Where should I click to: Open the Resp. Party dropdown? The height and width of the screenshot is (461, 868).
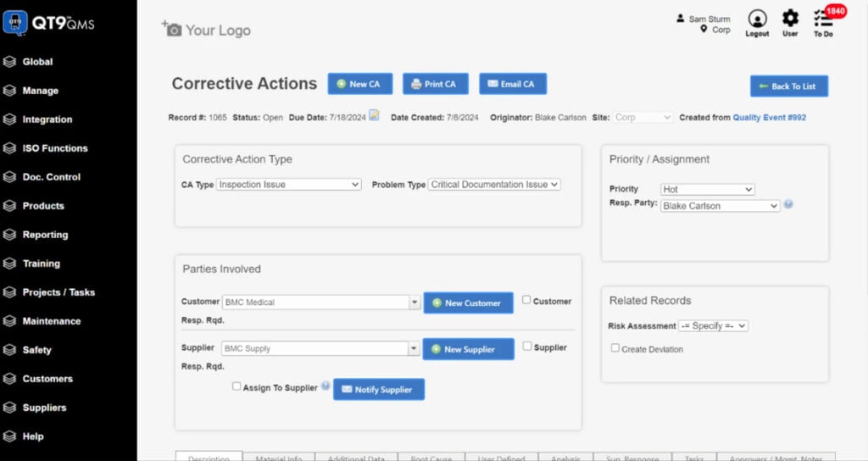pyautogui.click(x=721, y=206)
